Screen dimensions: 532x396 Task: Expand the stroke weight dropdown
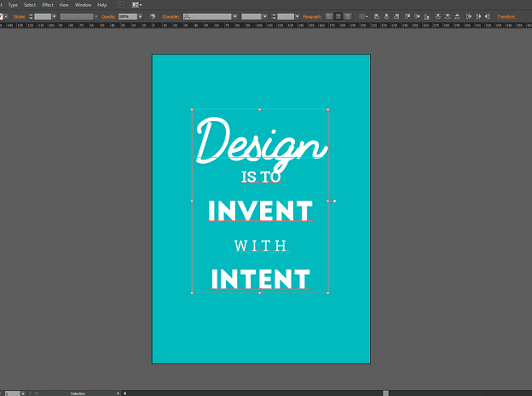55,16
